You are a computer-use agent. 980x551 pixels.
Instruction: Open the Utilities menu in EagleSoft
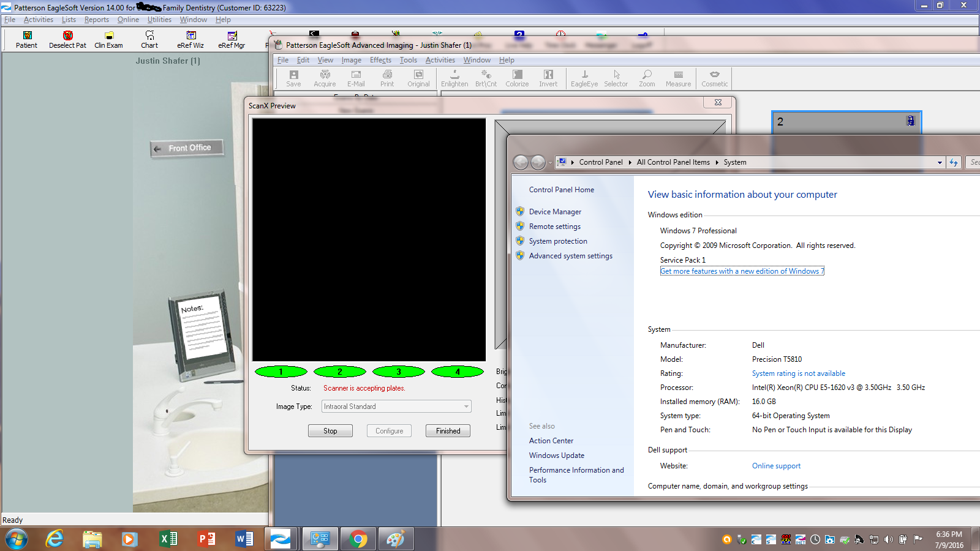159,20
